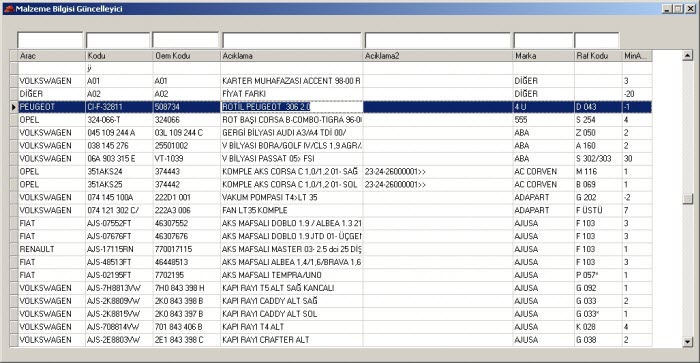The image size is (700, 363).
Task: Click the ADAPART cell in the 222D1 001 row
Action: 543,197
